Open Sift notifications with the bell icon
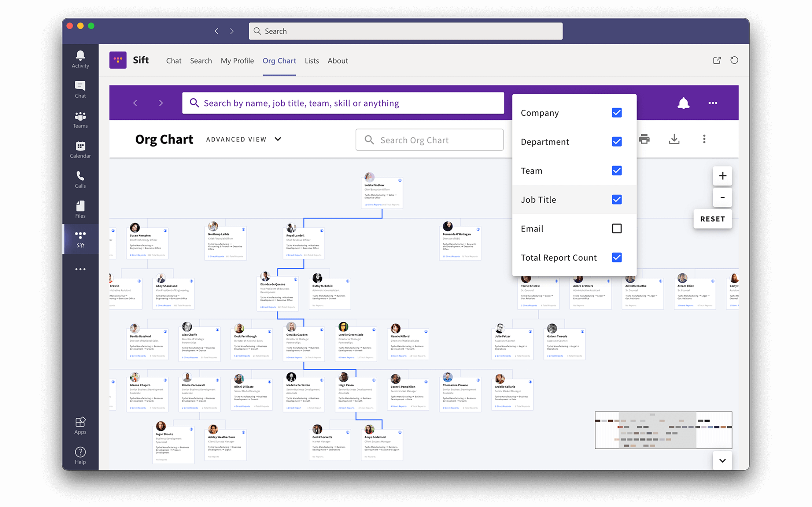The image size is (812, 507). coord(684,103)
